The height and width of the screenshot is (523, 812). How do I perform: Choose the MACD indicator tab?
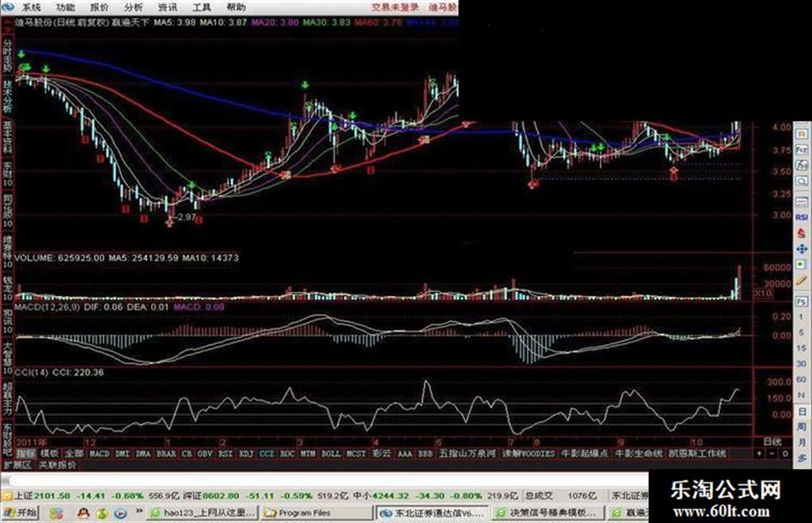100,453
